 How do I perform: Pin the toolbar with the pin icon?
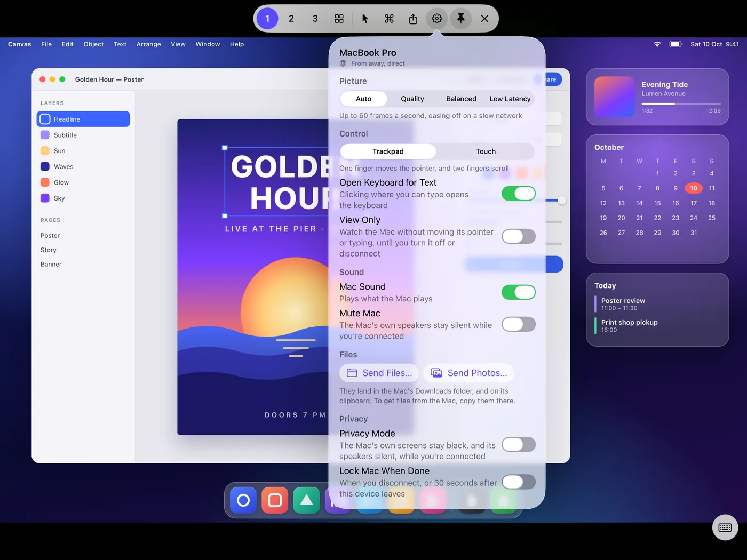click(461, 19)
